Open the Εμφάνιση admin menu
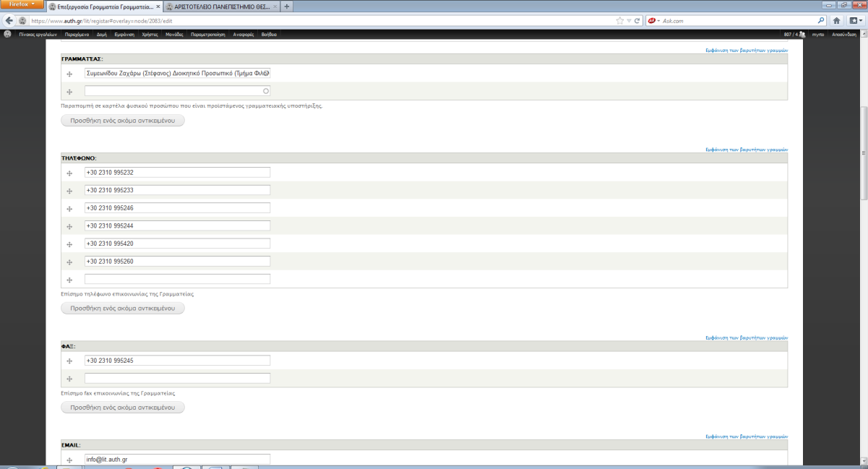868x469 pixels. click(126, 34)
